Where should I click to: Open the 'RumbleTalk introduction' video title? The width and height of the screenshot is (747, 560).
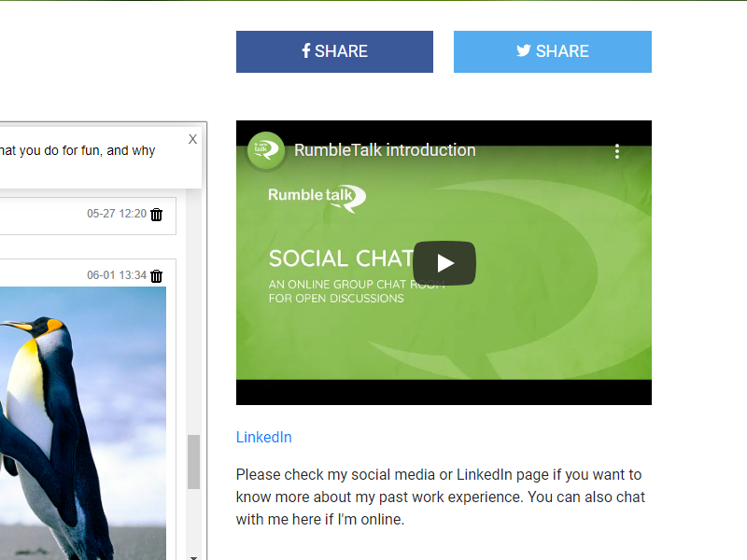[385, 150]
